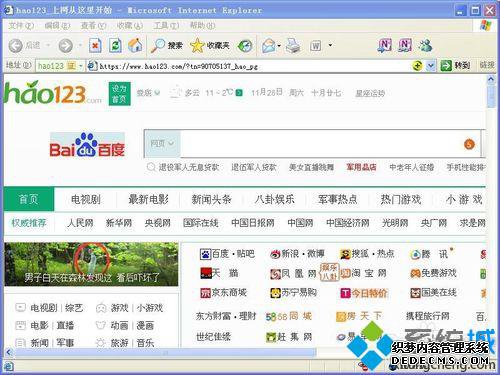Viewport: 500px width, 375px height.
Task: Refresh the page with green arrows icon
Action: [x=115, y=46]
